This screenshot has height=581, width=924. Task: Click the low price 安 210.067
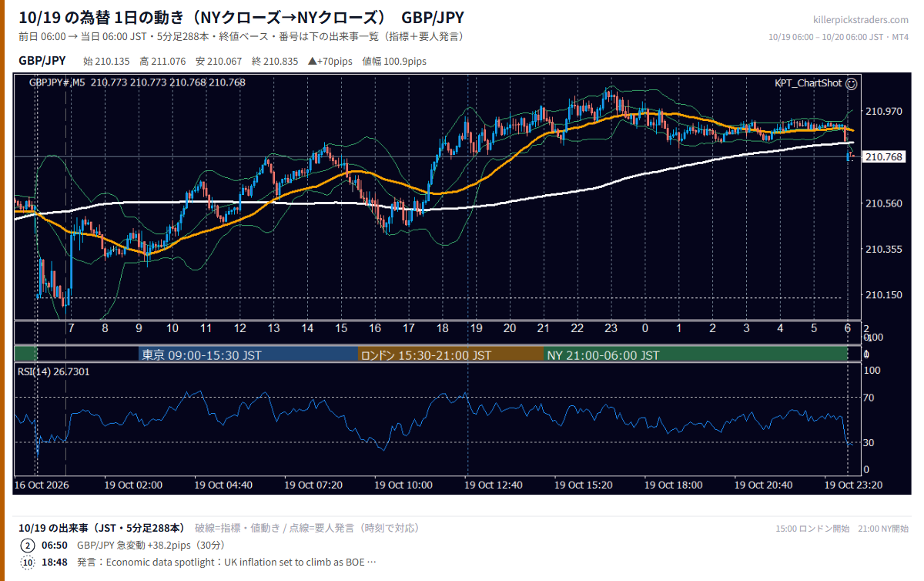[x=219, y=62]
